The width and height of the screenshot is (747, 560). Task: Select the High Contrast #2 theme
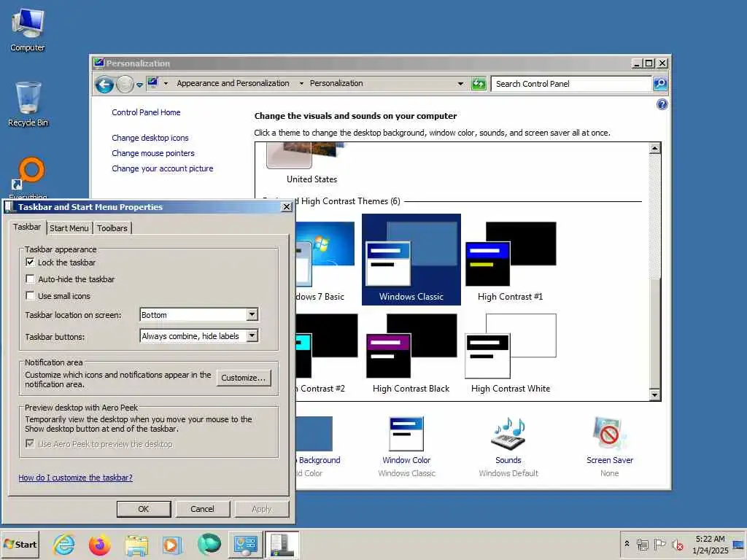326,352
